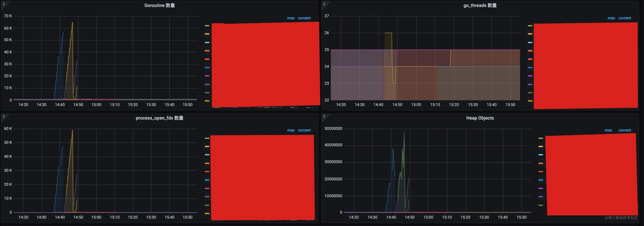This screenshot has width=644, height=226.
Task: Sort process_open_fds legend by max column
Action: [291, 130]
